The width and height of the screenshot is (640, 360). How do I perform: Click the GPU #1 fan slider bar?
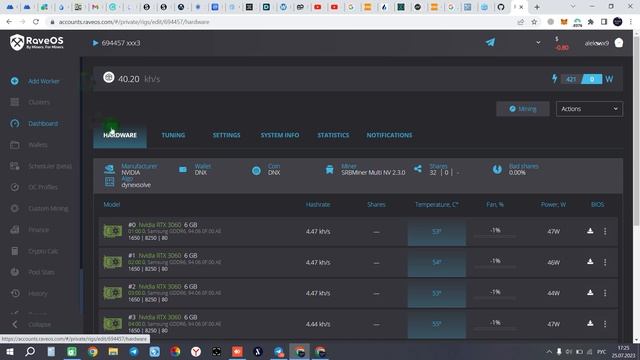click(x=495, y=267)
